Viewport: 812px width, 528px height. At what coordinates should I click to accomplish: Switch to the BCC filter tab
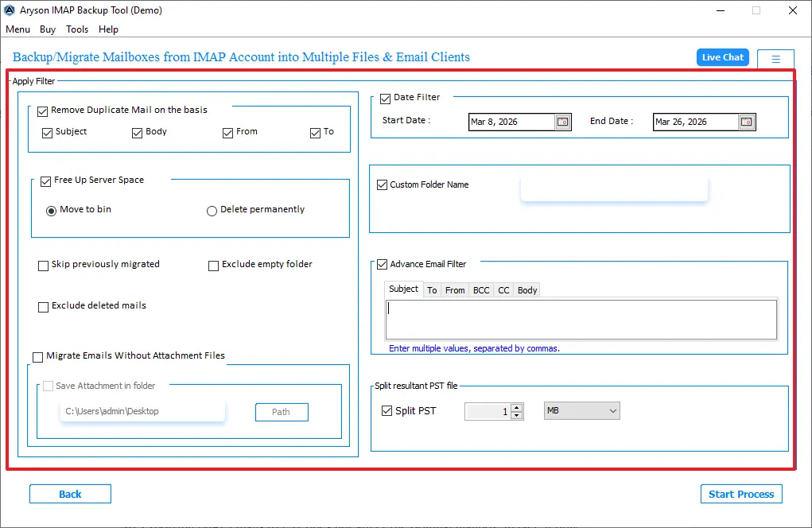coord(481,290)
